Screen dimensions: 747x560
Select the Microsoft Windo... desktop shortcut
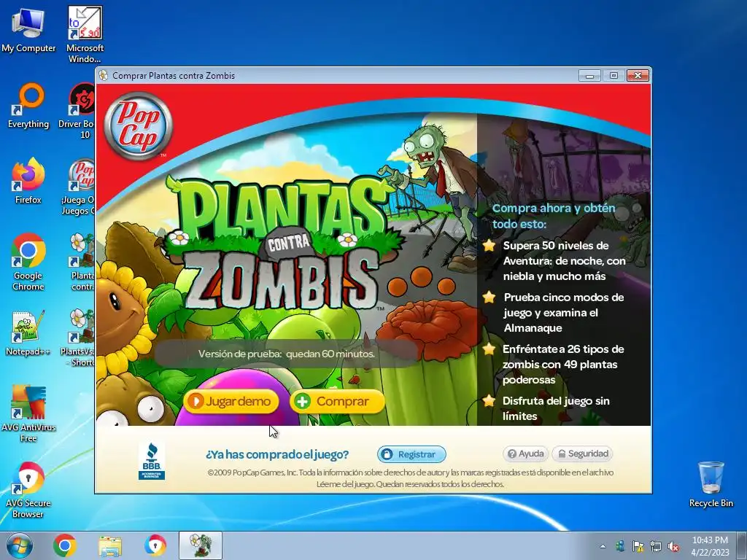pyautogui.click(x=85, y=35)
